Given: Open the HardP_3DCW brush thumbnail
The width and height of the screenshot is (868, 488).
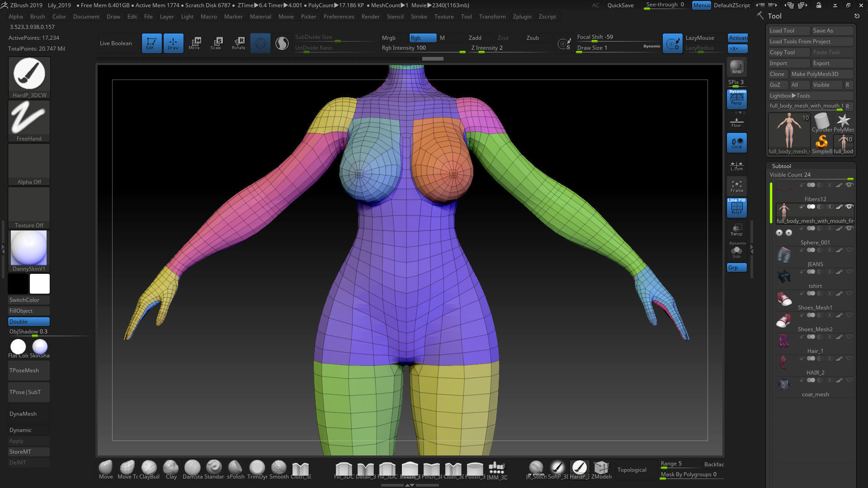Looking at the screenshot, I should click(29, 78).
